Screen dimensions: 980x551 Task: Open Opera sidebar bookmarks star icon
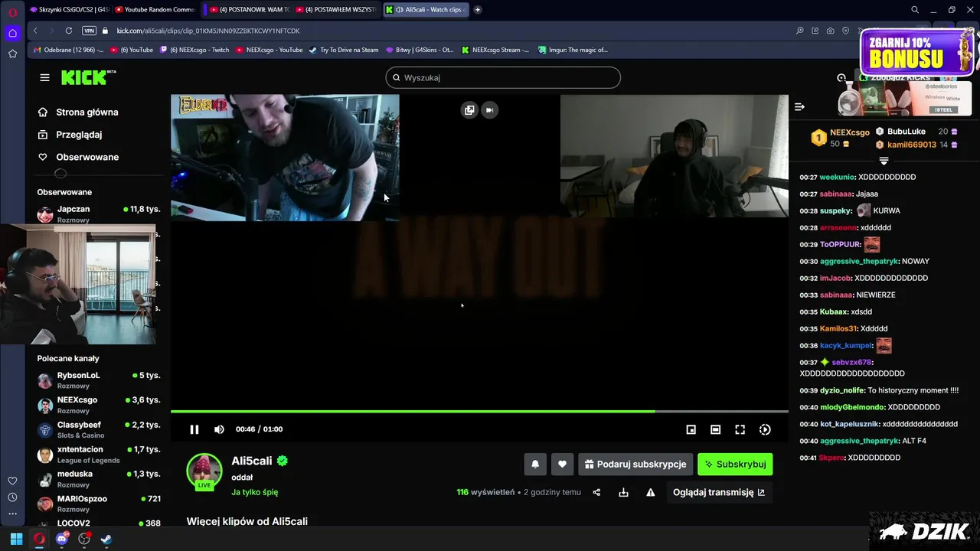(12, 54)
